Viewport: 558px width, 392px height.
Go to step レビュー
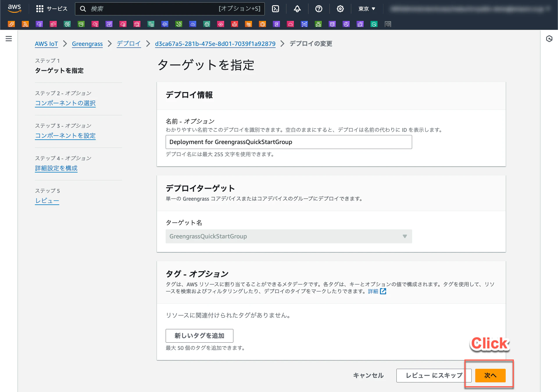[47, 201]
